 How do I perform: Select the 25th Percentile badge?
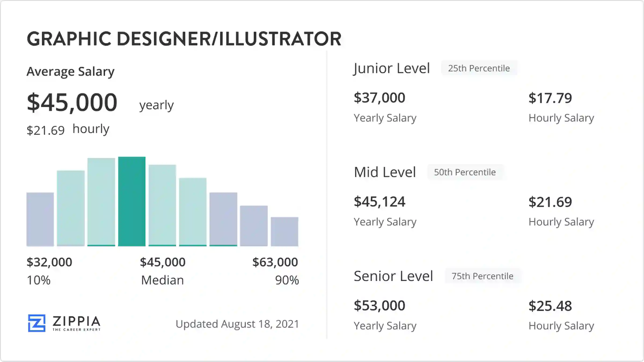479,68
